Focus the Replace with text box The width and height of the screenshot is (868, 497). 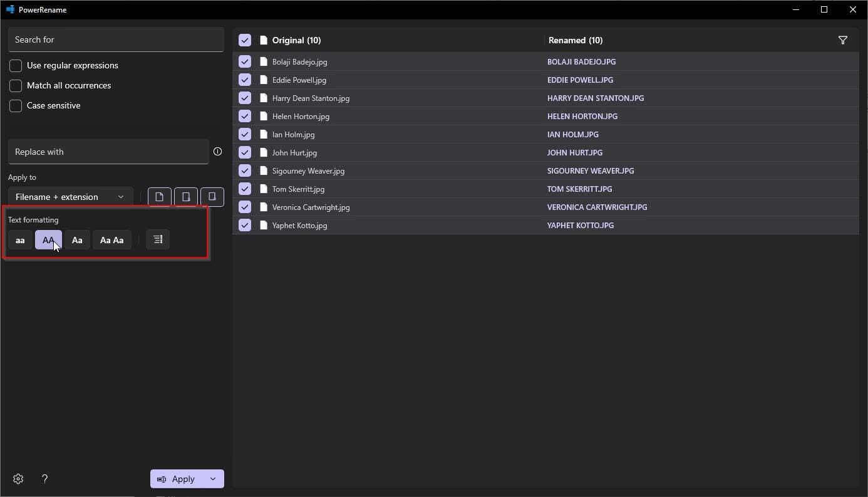point(108,152)
